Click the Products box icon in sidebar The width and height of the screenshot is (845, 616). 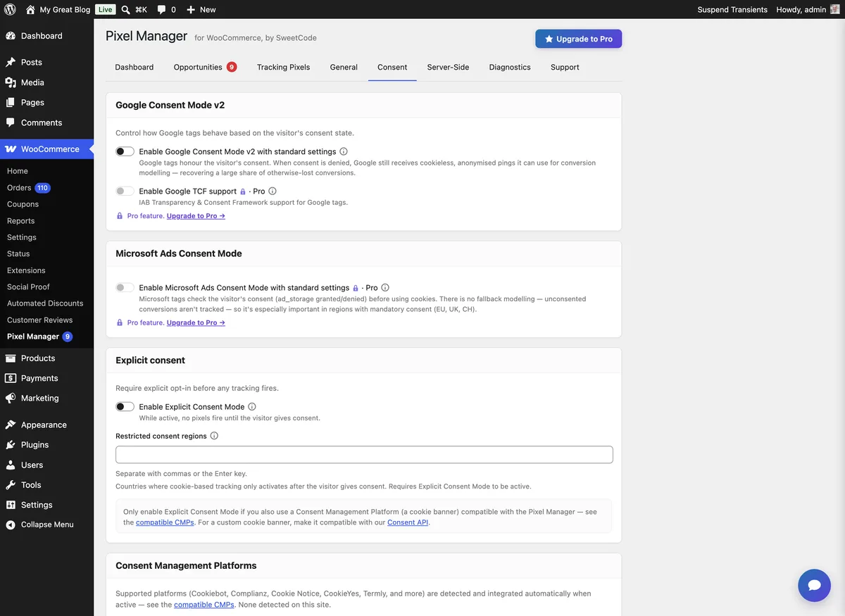tap(11, 358)
